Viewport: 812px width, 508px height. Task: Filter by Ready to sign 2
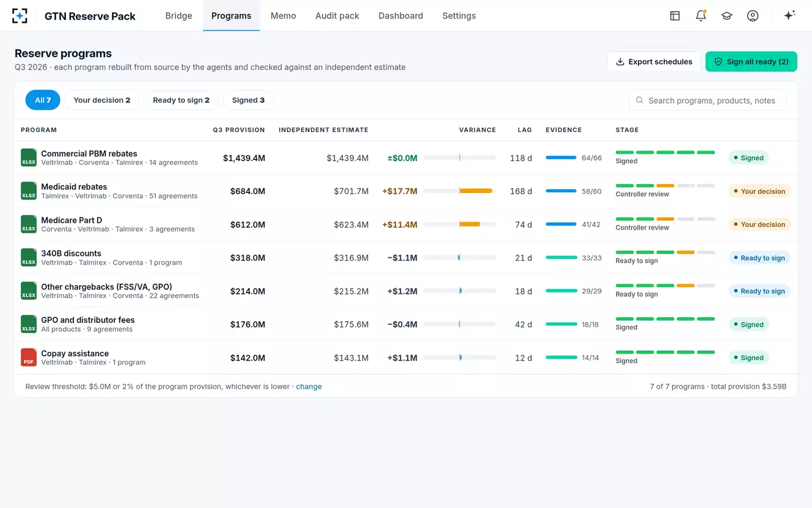click(x=181, y=100)
